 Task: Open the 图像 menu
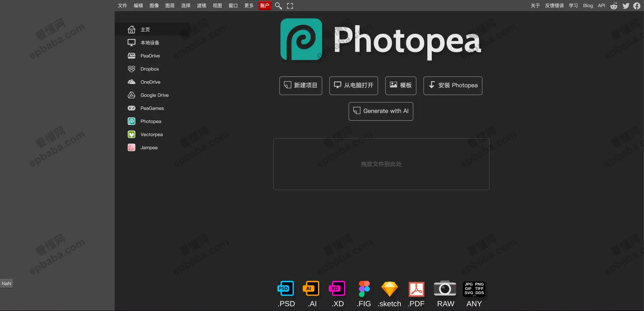coord(154,5)
